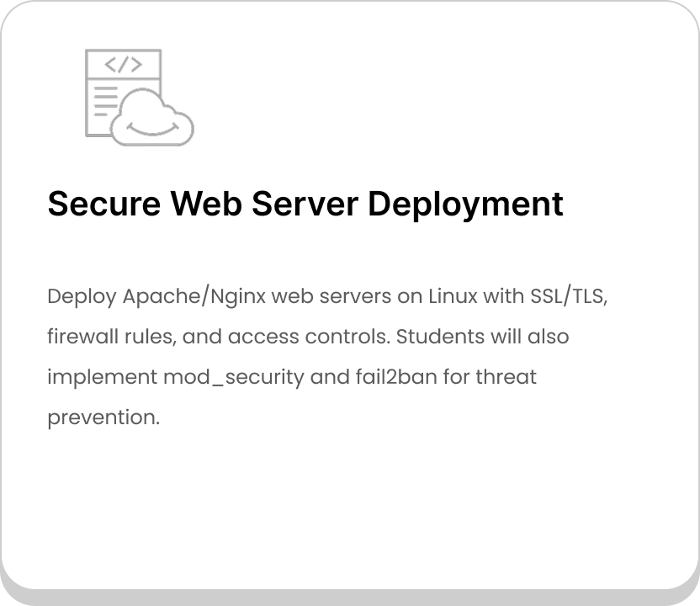The image size is (700, 606).
Task: Click the word "Linux" in the description
Action: pyautogui.click(x=453, y=296)
